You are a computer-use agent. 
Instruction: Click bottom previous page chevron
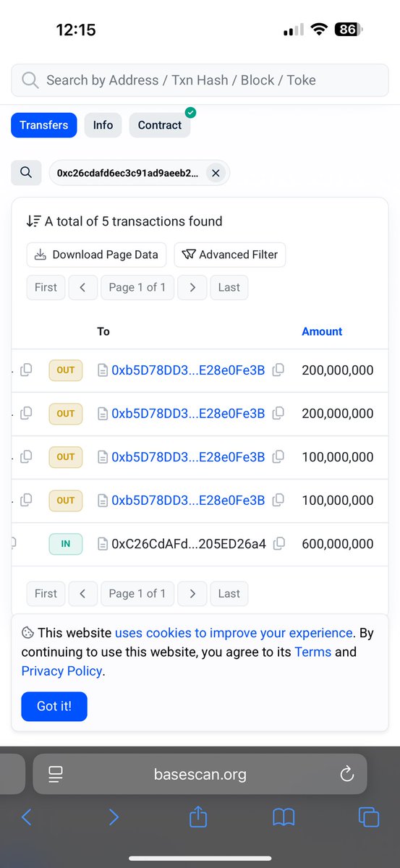click(82, 593)
